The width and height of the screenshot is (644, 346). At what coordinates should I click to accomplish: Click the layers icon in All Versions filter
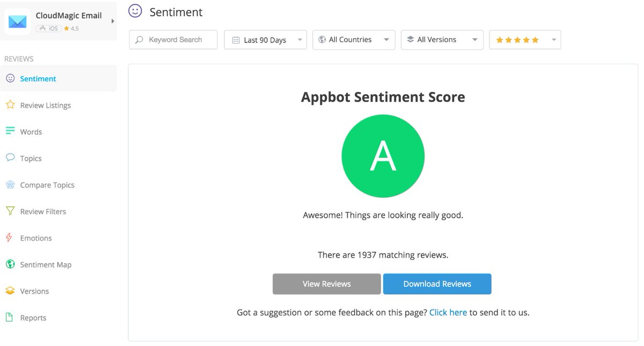[411, 40]
